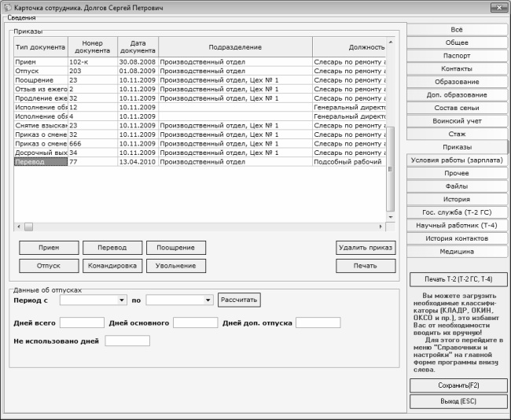Select the Перевод row number 77
The width and height of the screenshot is (511, 420).
point(92,162)
